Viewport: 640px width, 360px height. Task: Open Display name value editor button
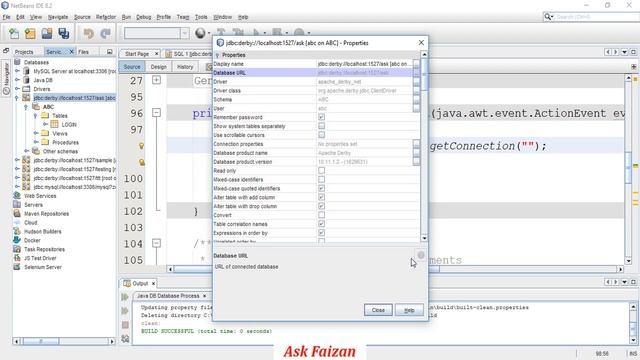pos(416,64)
